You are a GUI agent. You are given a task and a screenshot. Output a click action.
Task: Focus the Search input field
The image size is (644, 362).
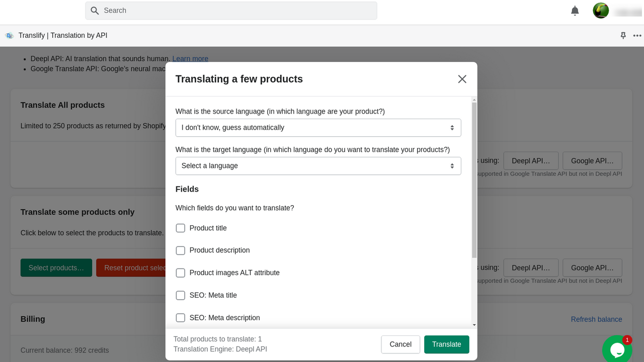[231, 11]
